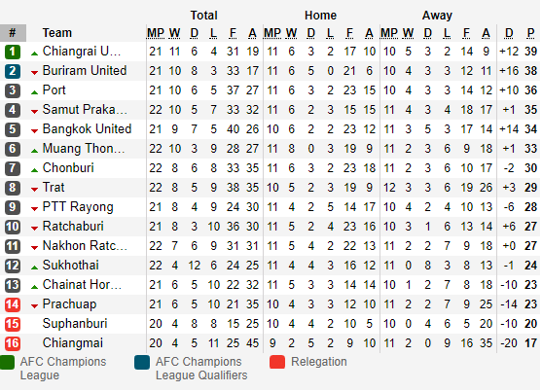Click green AFC Champions League legend swatch
The image size is (542, 392).
tap(7, 362)
